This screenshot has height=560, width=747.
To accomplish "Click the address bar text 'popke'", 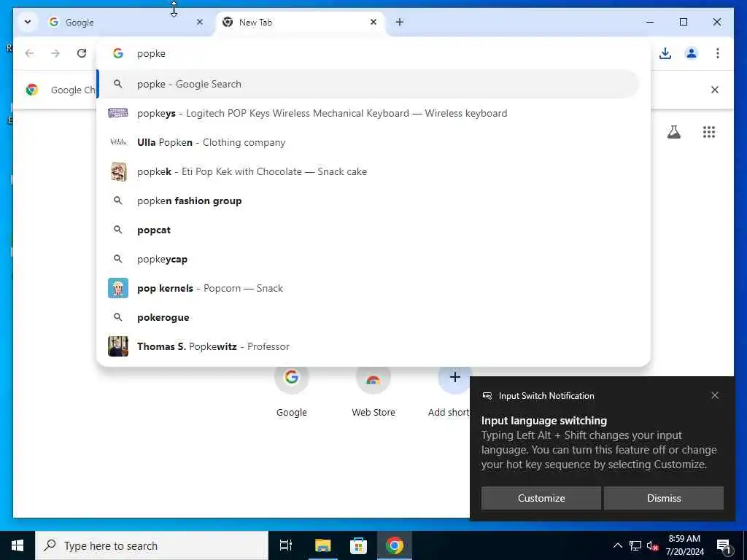I will coord(151,53).
